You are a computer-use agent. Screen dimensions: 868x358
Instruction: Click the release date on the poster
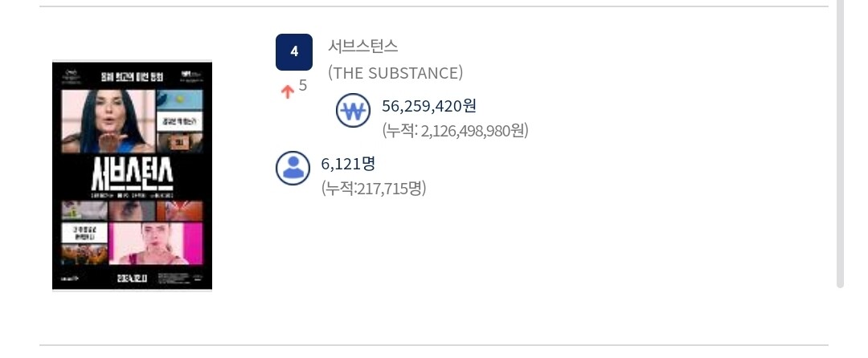click(133, 278)
